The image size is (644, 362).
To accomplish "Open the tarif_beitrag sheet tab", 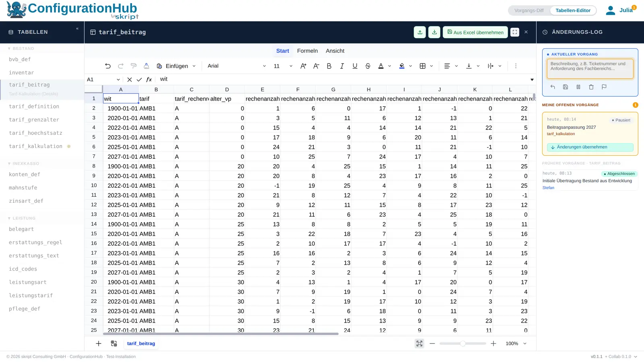I will (141, 343).
